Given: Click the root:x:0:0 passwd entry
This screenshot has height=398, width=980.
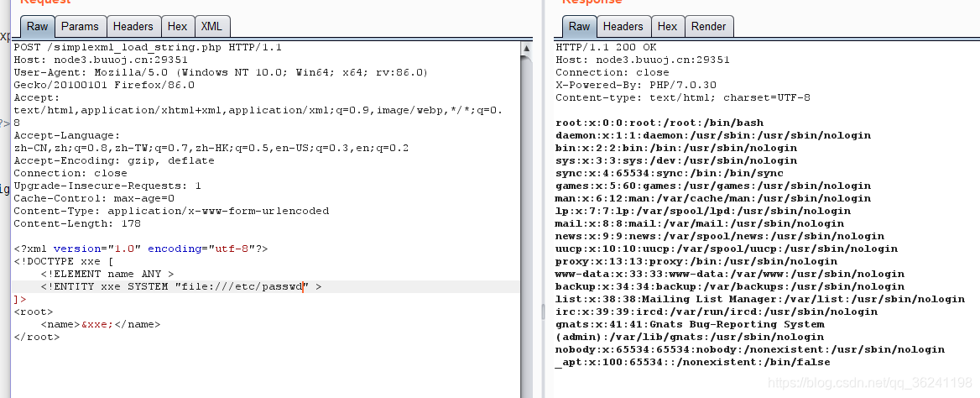Looking at the screenshot, I should [659, 123].
